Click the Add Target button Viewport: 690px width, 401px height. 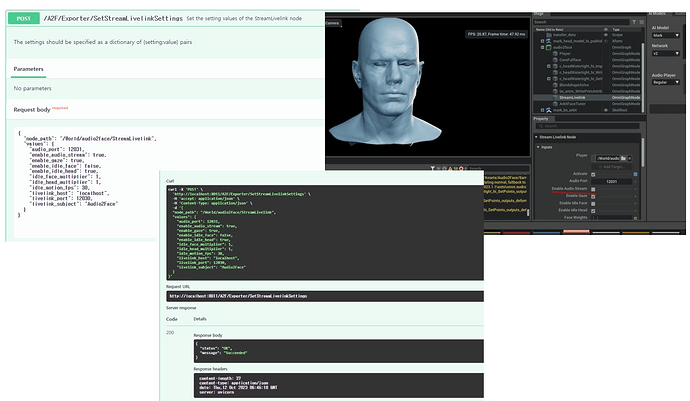pyautogui.click(x=612, y=167)
